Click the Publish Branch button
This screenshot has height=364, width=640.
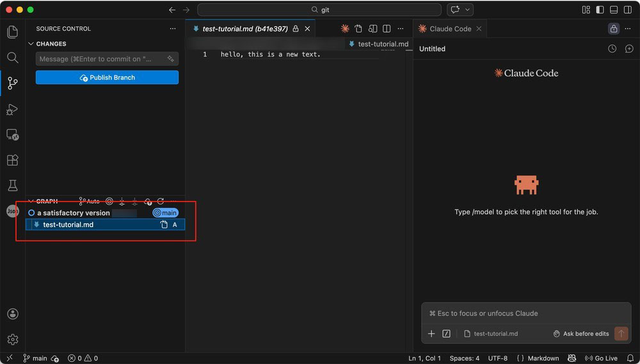point(107,77)
